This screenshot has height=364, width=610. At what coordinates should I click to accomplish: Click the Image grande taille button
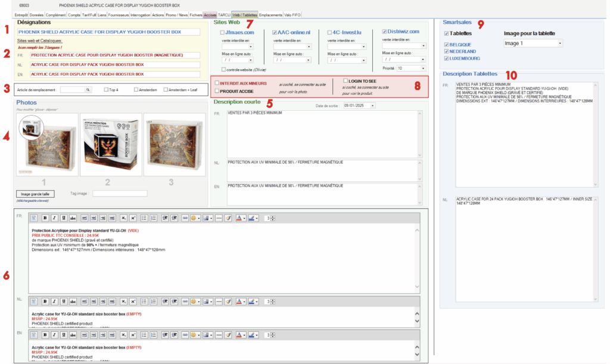tap(36, 194)
